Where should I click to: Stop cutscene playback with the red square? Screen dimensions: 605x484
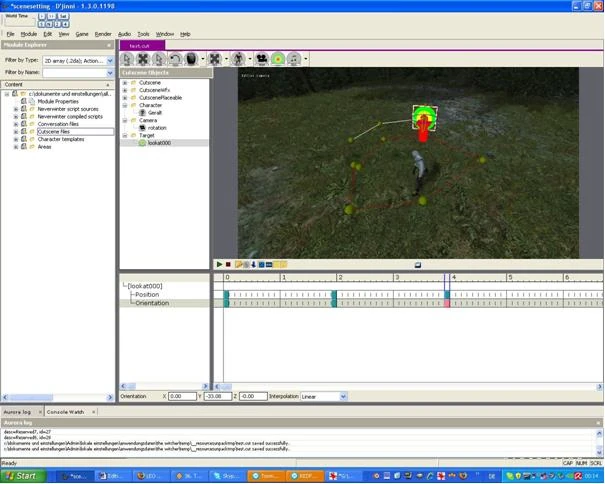coord(228,264)
